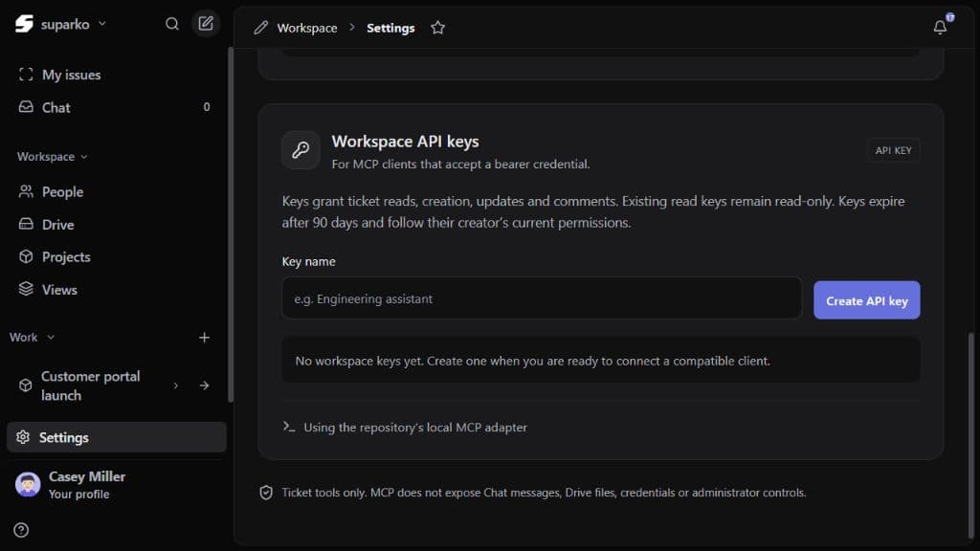Click the Chat inbox icon

(x=26, y=107)
